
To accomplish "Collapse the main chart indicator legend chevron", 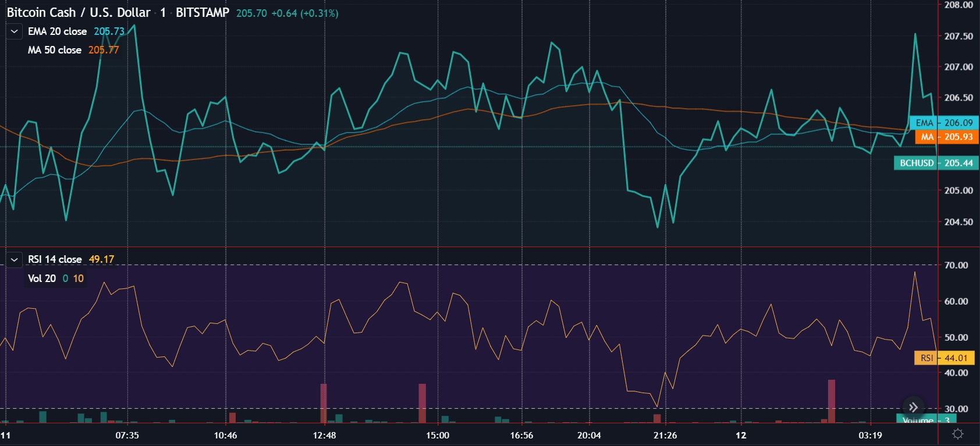I will 15,31.
